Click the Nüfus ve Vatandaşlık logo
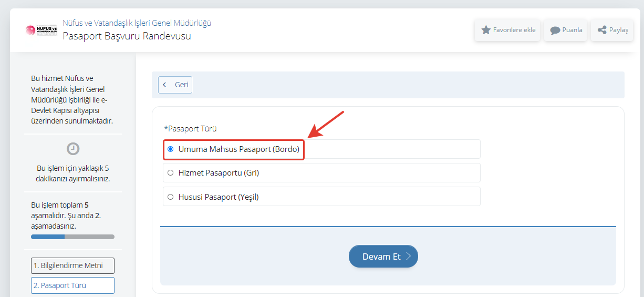 [41, 30]
